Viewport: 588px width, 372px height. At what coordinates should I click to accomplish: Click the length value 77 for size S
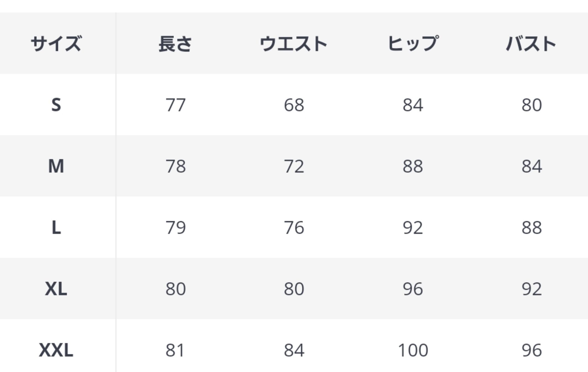click(176, 105)
